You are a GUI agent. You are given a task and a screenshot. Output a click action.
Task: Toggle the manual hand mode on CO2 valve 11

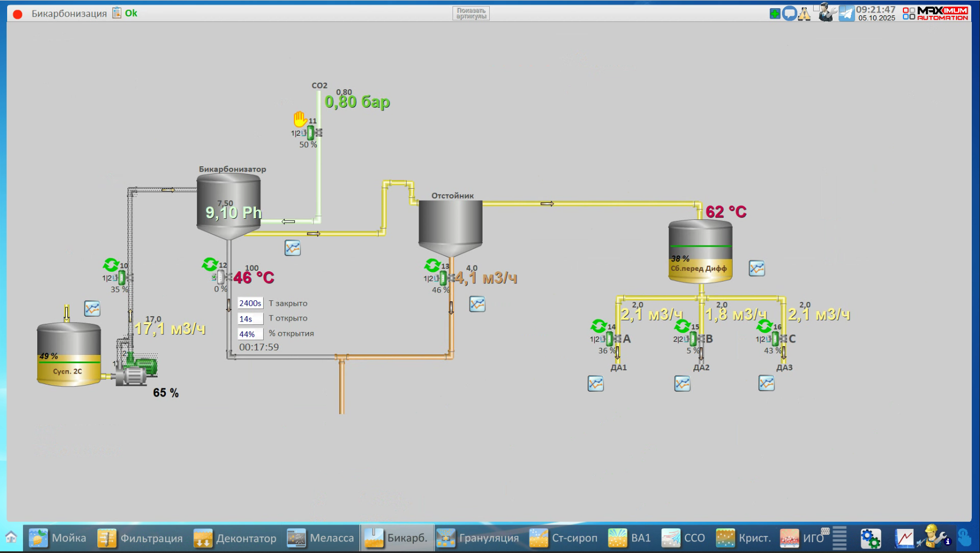tap(299, 119)
